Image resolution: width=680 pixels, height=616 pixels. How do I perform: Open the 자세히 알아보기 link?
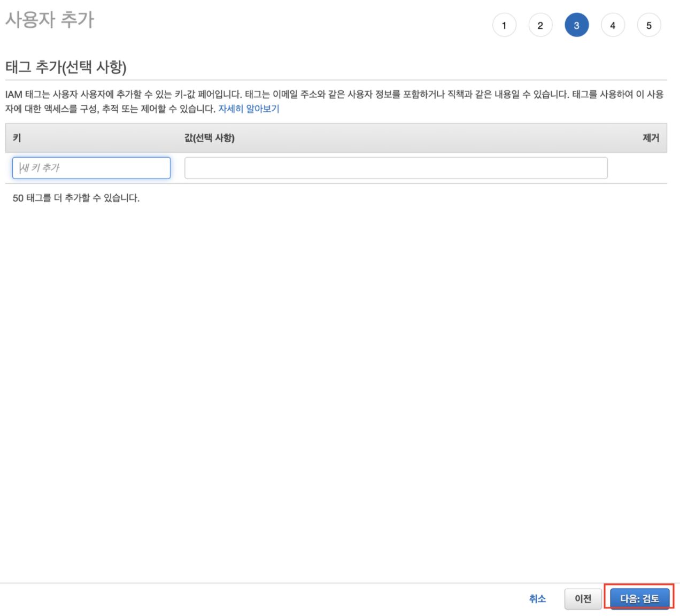(249, 109)
